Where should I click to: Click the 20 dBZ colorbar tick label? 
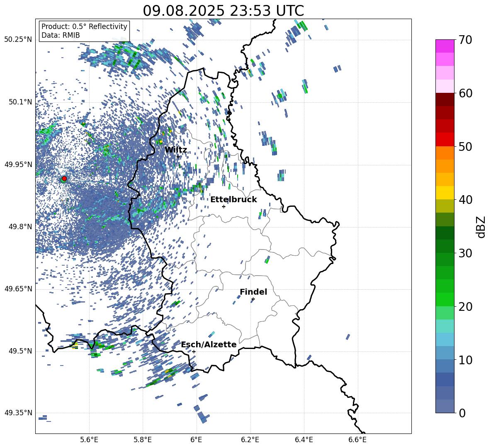(x=465, y=306)
